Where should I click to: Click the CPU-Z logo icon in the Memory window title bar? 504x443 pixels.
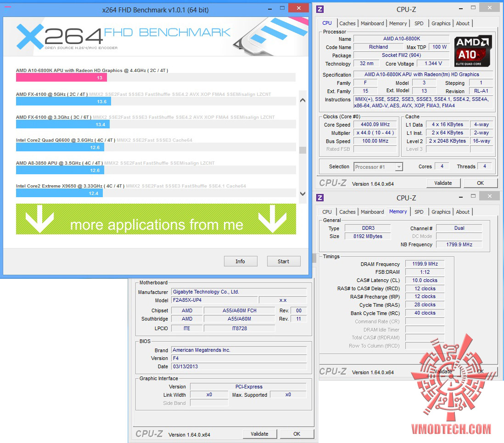(x=320, y=198)
